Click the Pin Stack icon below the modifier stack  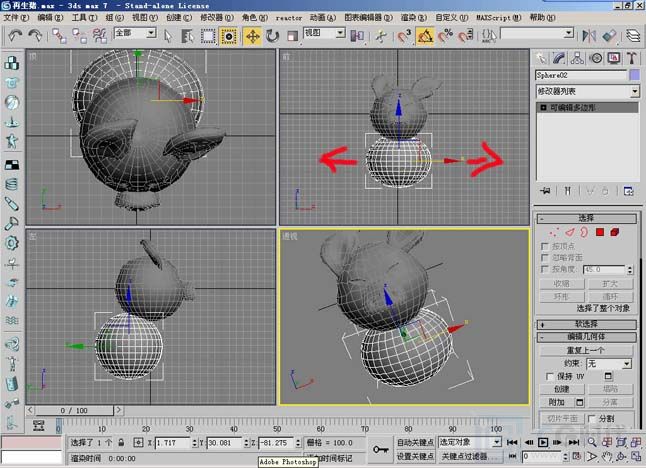coord(545,191)
